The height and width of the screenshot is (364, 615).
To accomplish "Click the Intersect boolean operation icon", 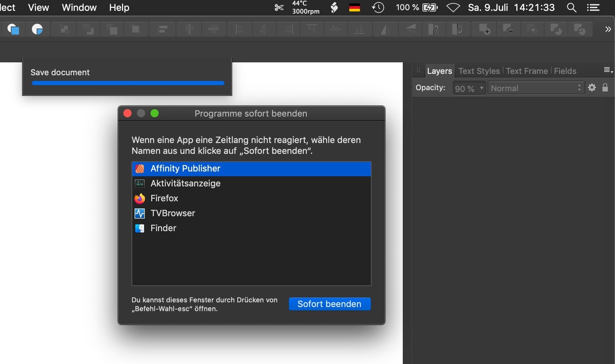I will point(532,29).
